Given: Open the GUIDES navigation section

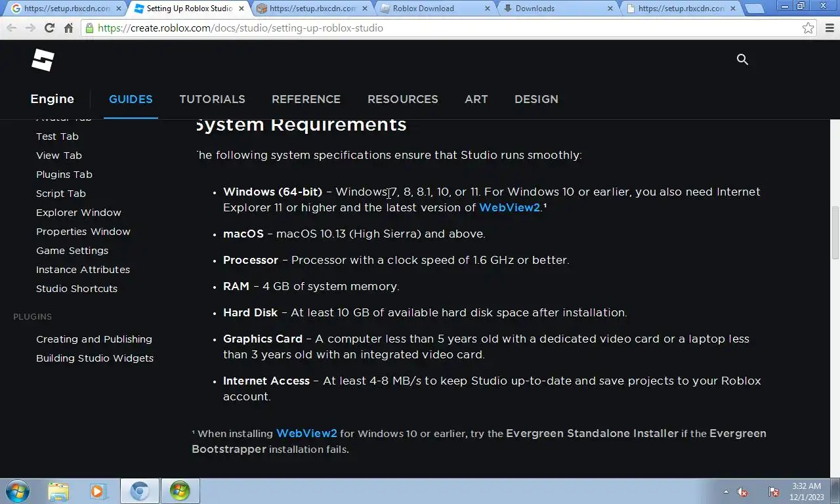Looking at the screenshot, I should click(131, 99).
